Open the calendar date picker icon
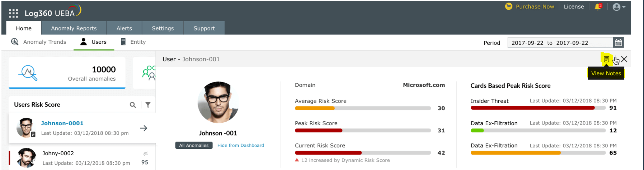644x170 pixels. click(x=618, y=42)
